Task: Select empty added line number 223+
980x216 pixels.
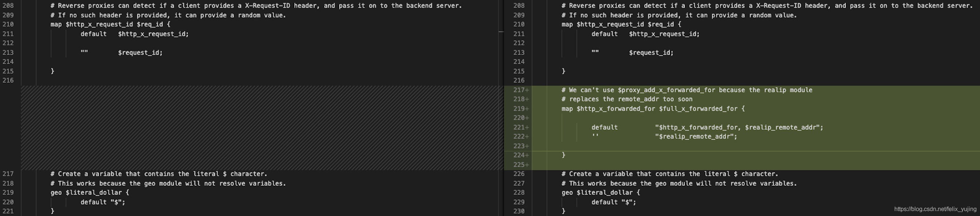Action: point(521,146)
